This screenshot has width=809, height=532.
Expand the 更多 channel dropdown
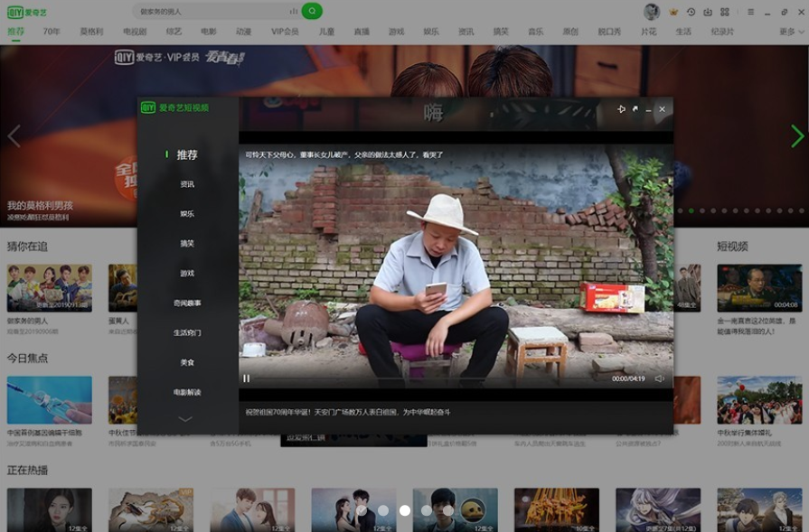pos(792,32)
